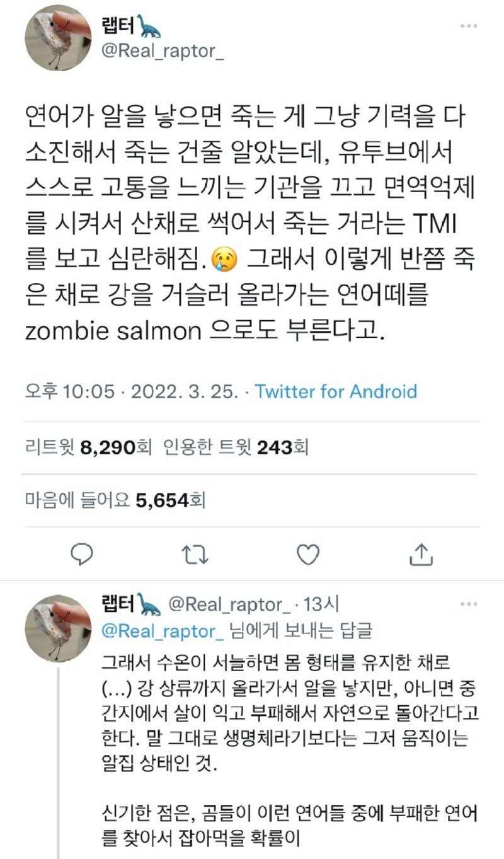Open the more options dots on reply tweet

(469, 604)
